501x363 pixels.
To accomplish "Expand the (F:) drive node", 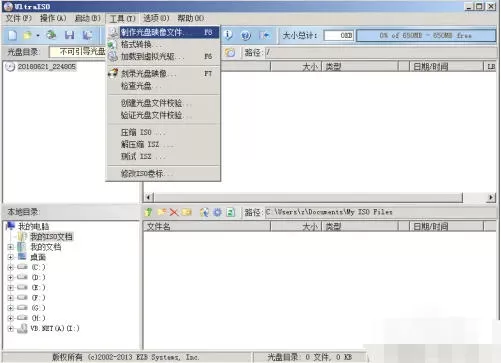I will [10, 298].
